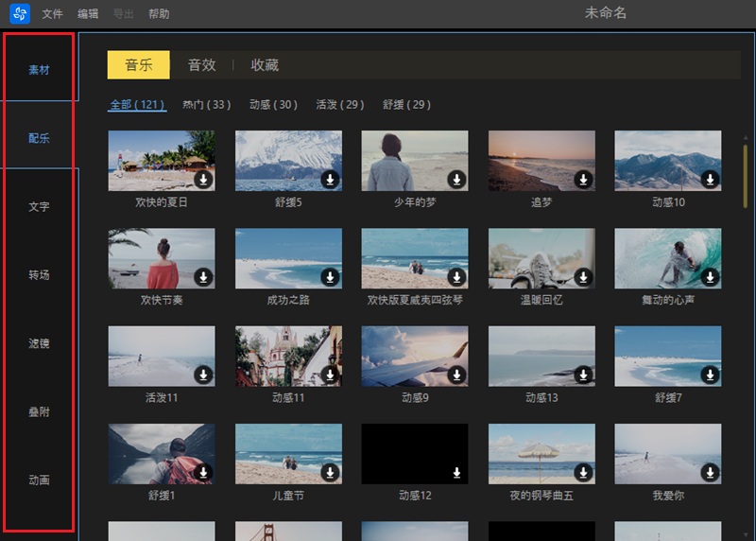
Task: Click the 儿童节 track title
Action: 288,496
